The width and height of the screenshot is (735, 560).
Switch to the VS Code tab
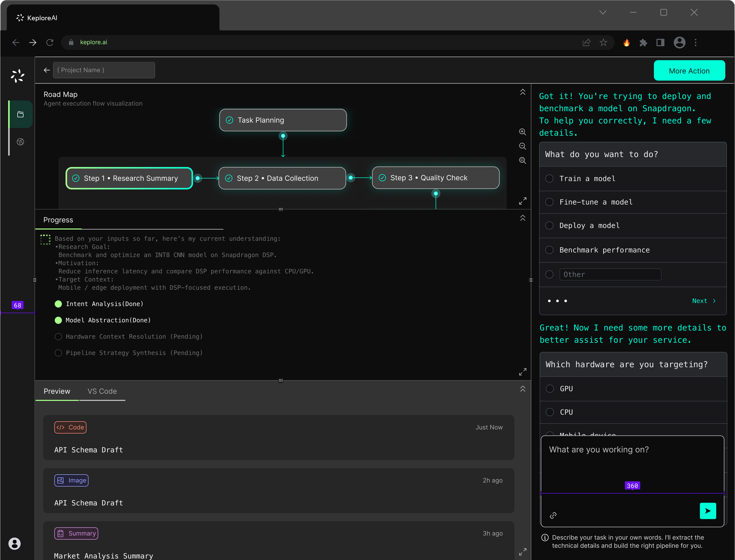(102, 391)
